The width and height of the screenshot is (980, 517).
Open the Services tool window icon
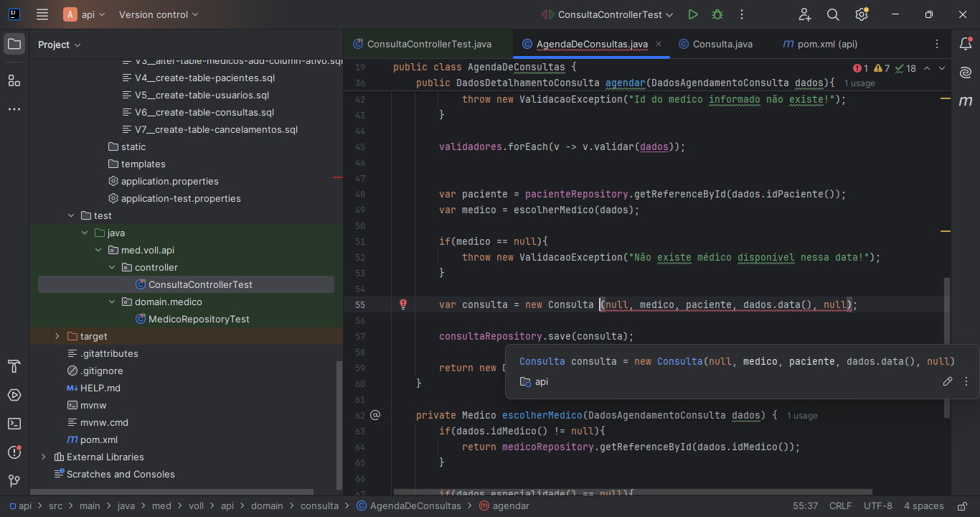pyautogui.click(x=14, y=395)
